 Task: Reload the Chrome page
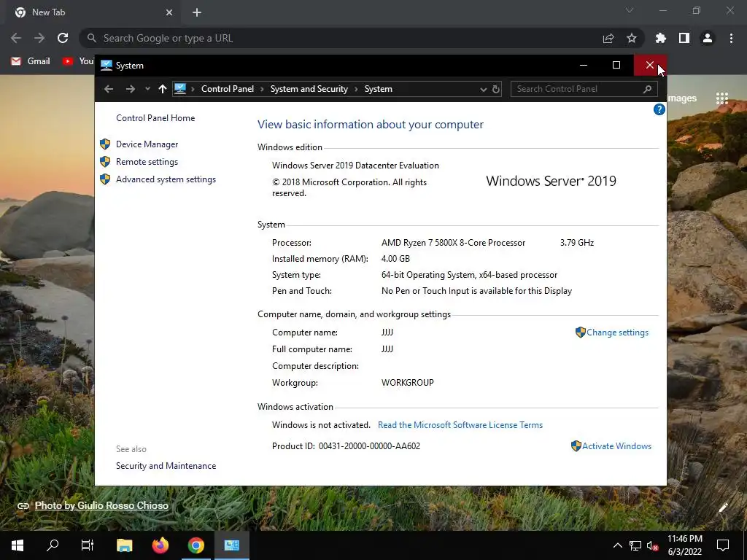(63, 38)
